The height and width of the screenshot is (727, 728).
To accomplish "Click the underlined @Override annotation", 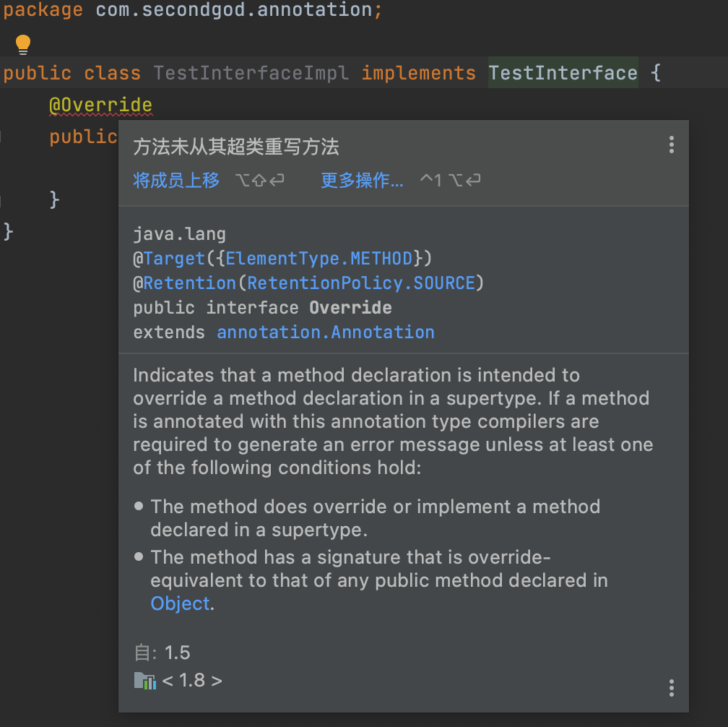I will tap(101, 105).
